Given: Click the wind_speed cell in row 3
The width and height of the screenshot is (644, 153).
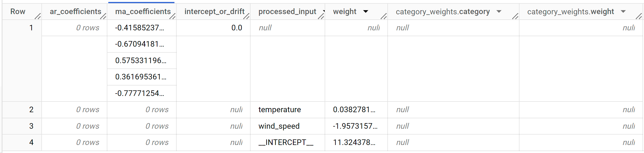Looking at the screenshot, I should 279,126.
